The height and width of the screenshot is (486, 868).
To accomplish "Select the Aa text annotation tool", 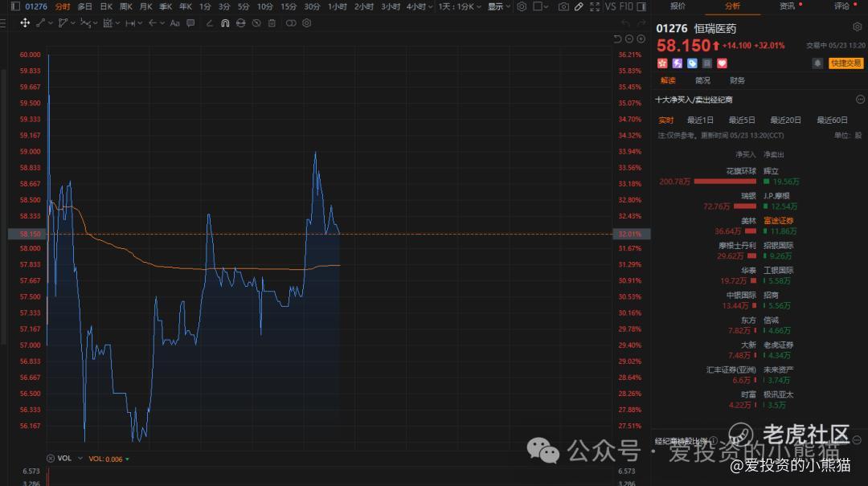I will 175,23.
